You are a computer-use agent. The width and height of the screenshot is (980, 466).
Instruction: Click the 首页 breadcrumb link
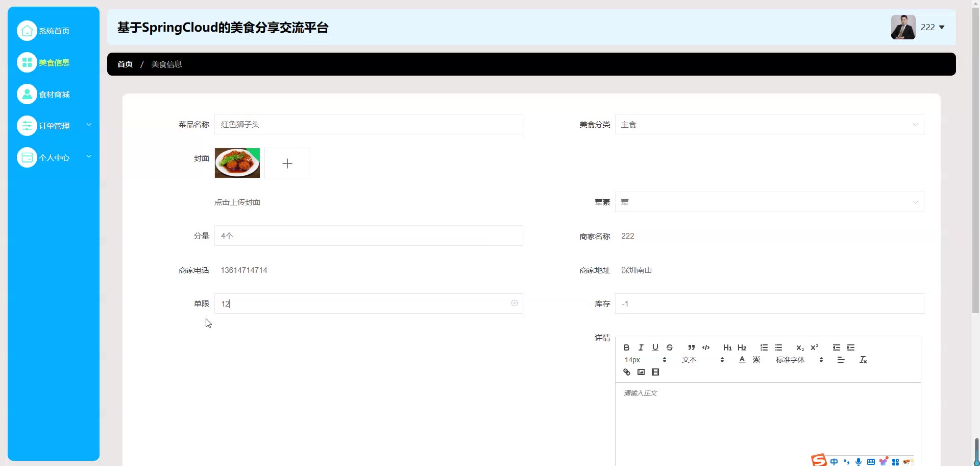pyautogui.click(x=125, y=64)
